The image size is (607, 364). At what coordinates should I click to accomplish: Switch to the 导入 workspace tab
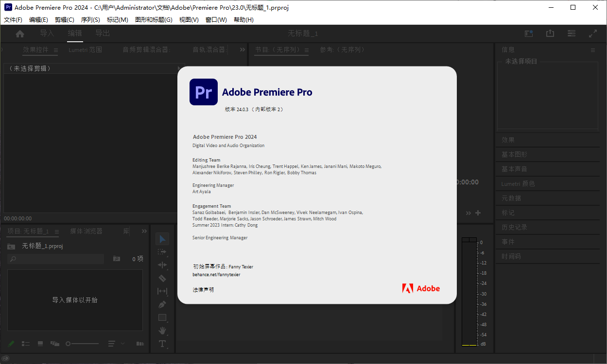(x=47, y=33)
